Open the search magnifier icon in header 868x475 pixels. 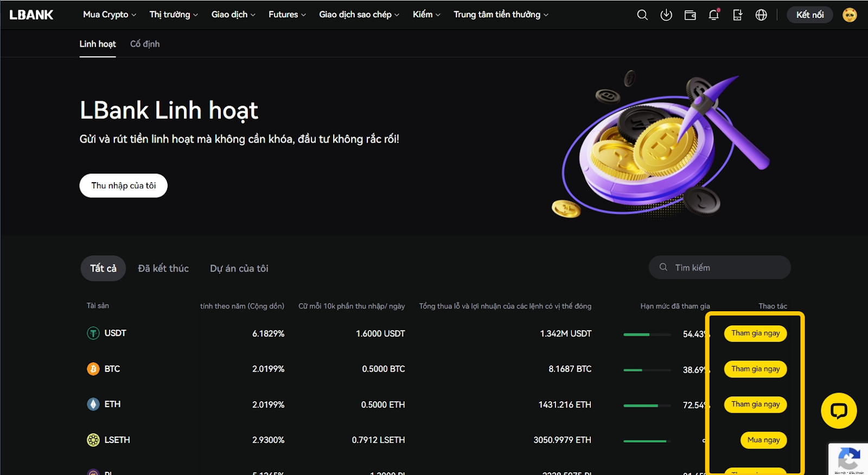coord(642,15)
